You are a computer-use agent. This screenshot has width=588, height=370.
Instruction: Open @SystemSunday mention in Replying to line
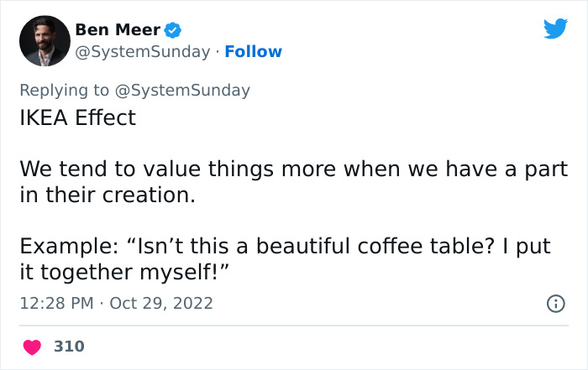coord(183,90)
